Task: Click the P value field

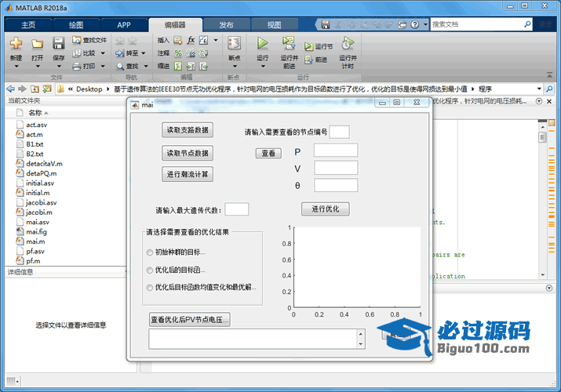Action: point(336,150)
